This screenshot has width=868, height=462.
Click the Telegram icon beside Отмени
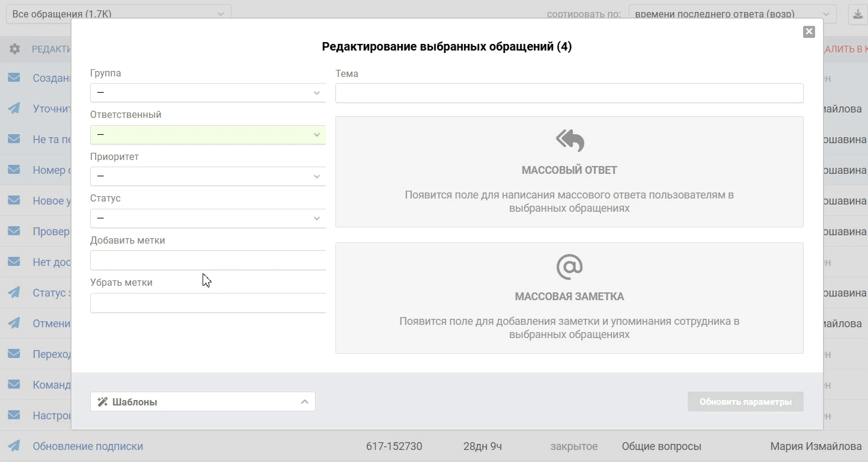pos(14,323)
